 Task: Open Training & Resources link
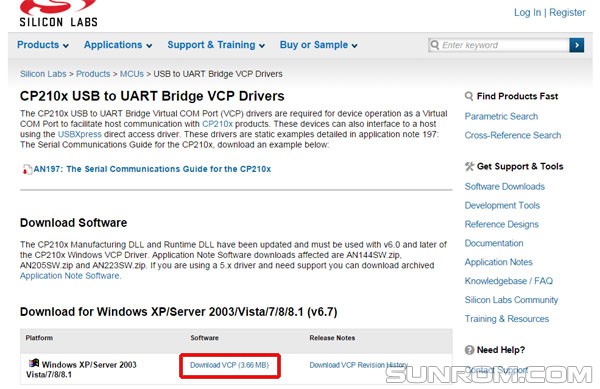507,319
